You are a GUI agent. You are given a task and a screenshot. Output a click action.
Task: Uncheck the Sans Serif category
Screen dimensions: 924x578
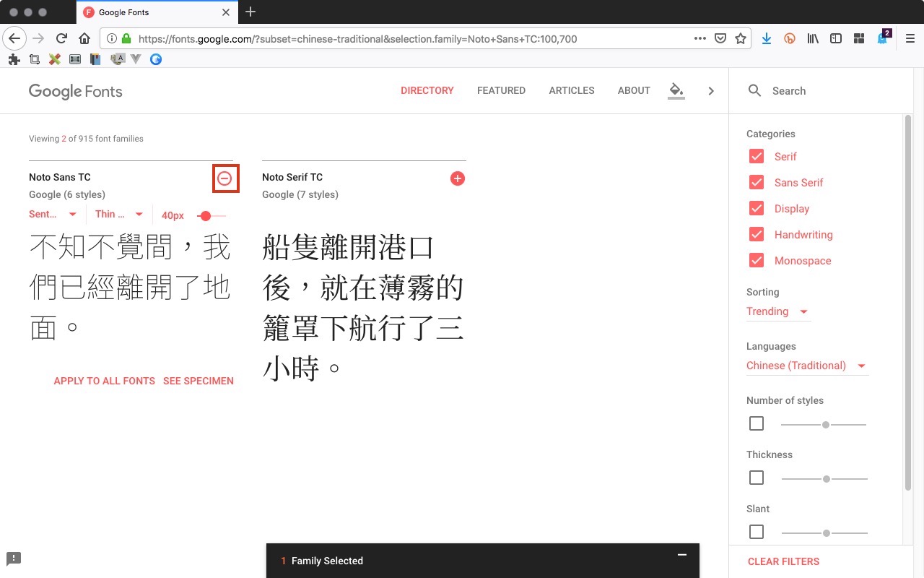[756, 183]
